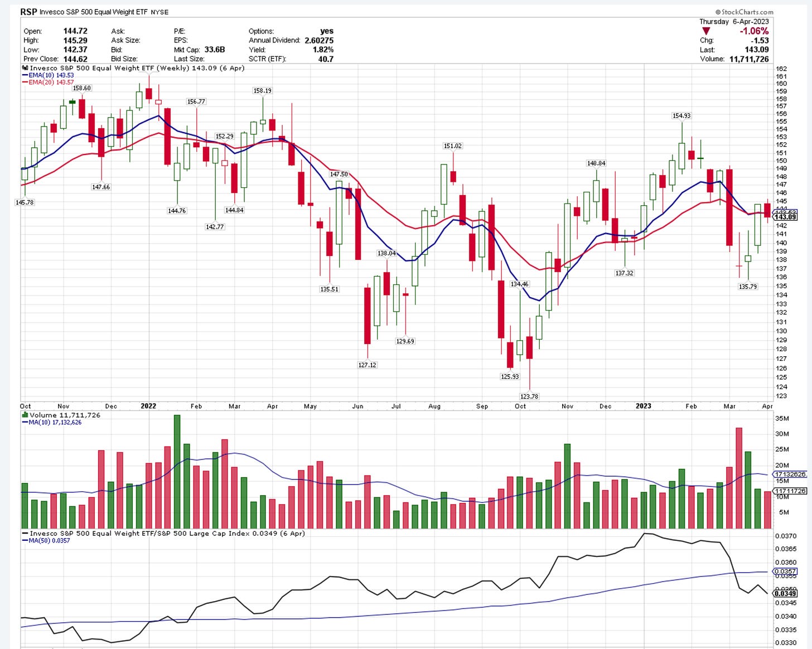
Task: Select the EMA(10) 143.53 legend entry
Action: tap(48, 75)
